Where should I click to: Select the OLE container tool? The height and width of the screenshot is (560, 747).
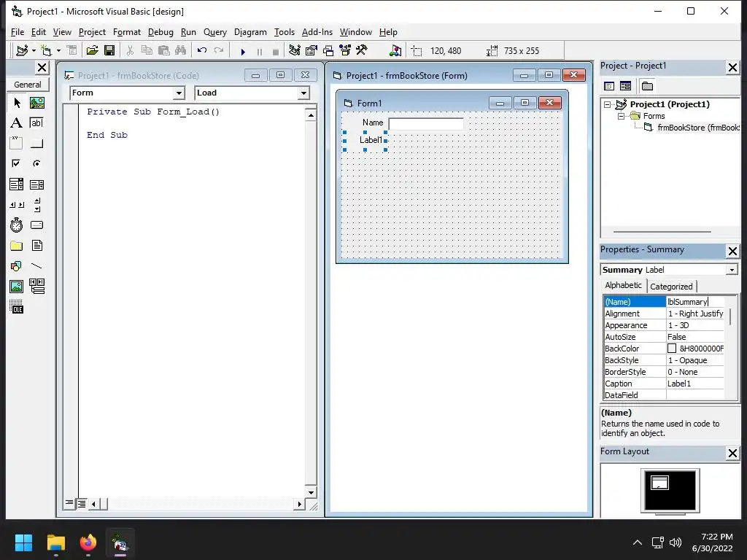coord(17,307)
